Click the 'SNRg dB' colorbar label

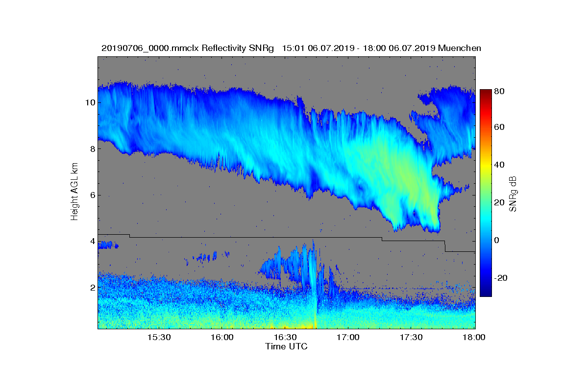coord(513,194)
